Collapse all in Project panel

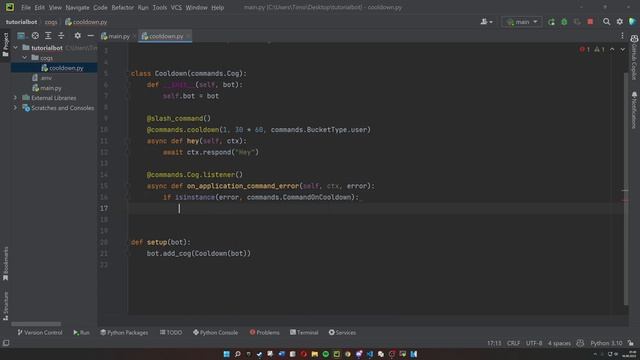pyautogui.click(x=61, y=36)
